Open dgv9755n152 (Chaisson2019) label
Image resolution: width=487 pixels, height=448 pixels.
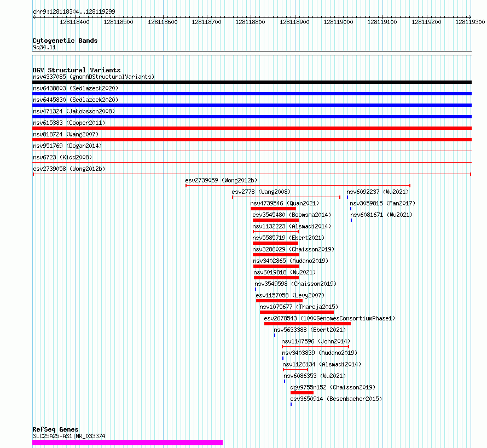pos(333,387)
